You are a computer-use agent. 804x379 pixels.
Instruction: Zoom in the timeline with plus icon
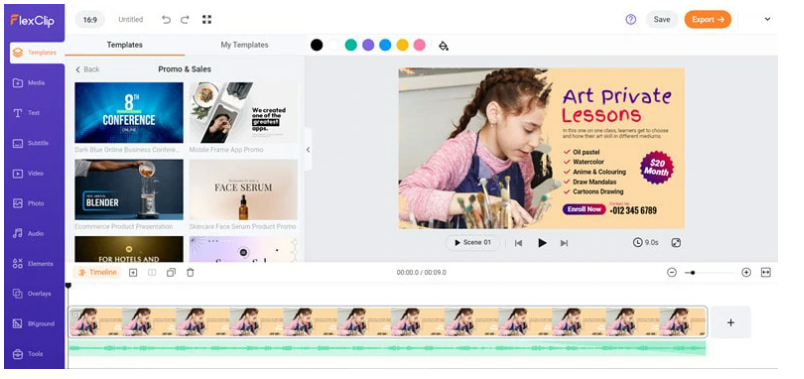coord(746,272)
